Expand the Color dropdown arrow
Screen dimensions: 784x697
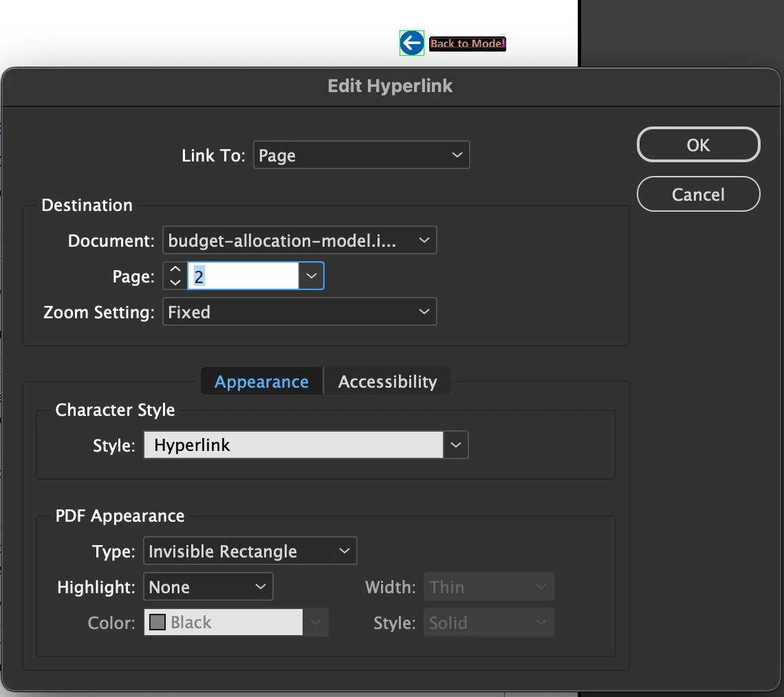pos(316,622)
